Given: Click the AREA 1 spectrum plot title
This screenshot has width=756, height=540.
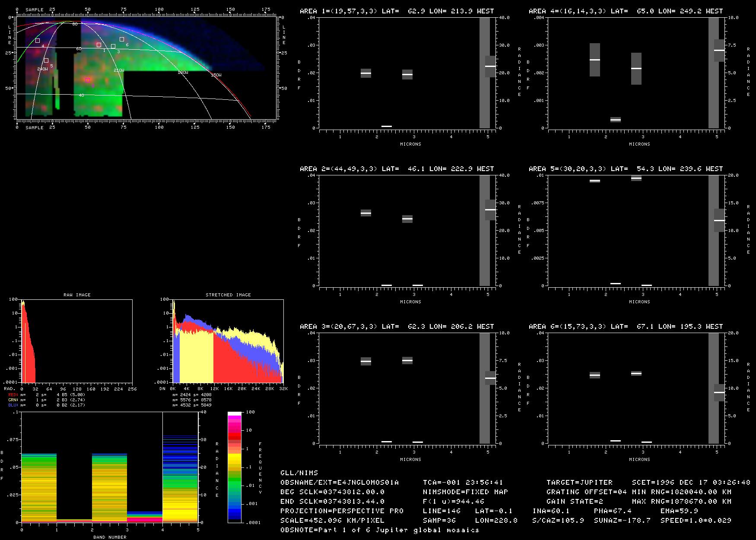Looking at the screenshot, I should [x=397, y=11].
